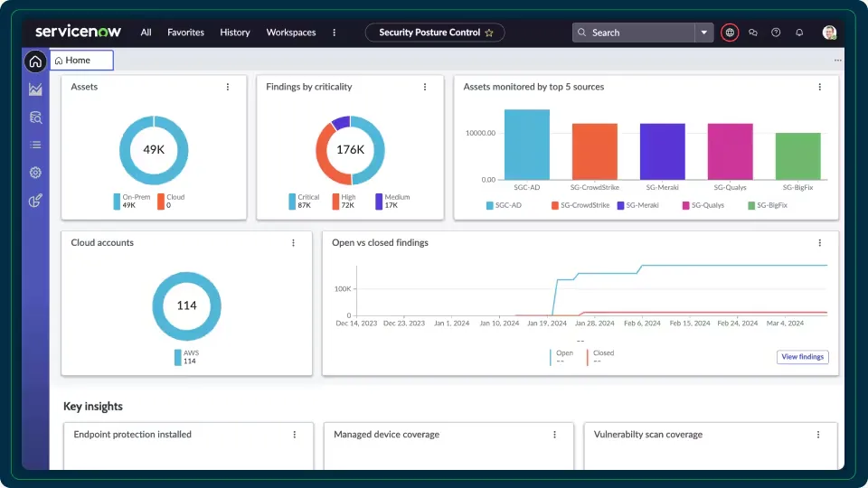Open Vulnerabilty scan coverage card options

tap(818, 435)
